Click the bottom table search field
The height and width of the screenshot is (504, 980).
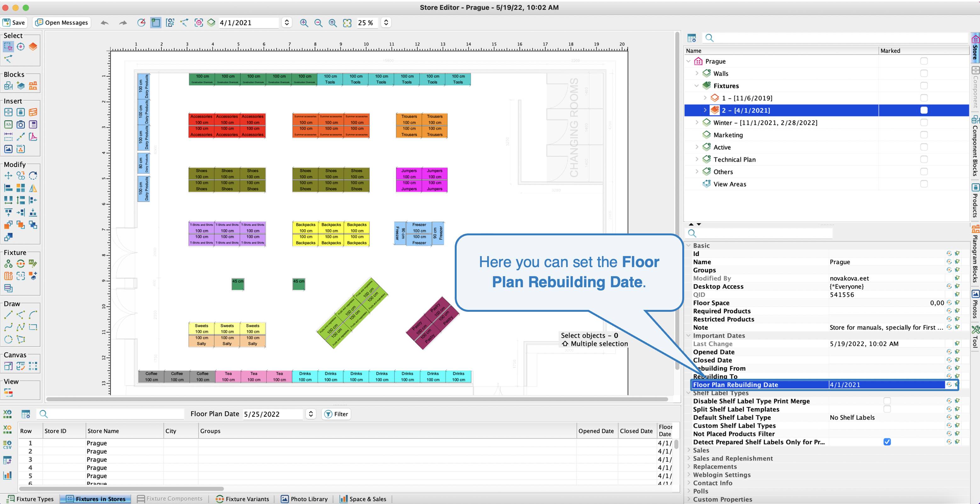(x=111, y=414)
